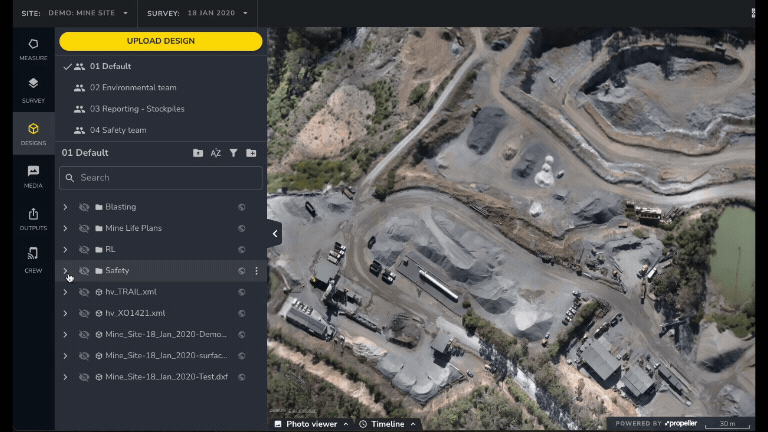Expand the Mine_Site-18_Jan_2020-Test.dxf design
768x432 pixels.
click(x=65, y=377)
